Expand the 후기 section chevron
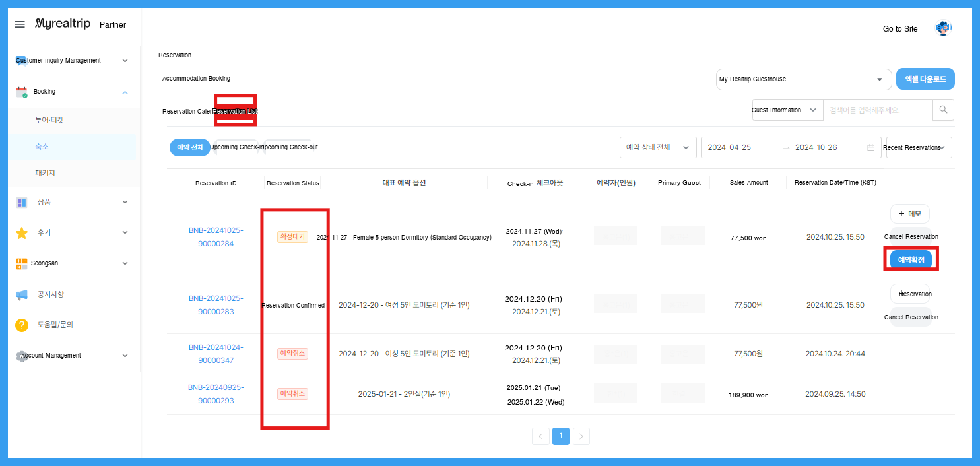The image size is (980, 466). (x=125, y=232)
